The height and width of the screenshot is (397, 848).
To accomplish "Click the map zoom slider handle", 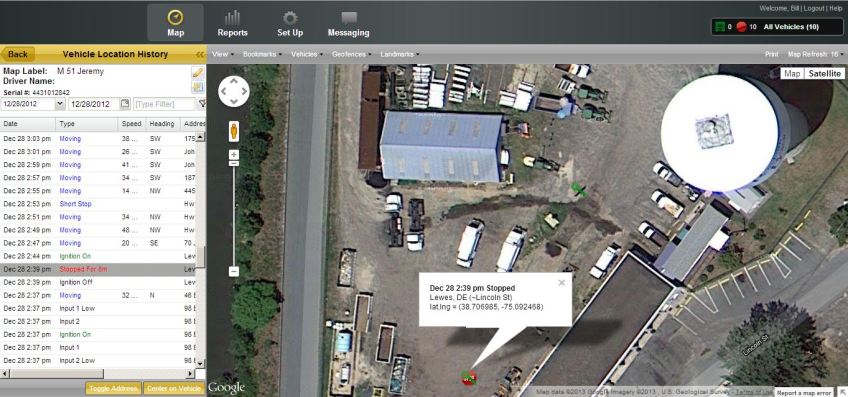I will [x=234, y=163].
